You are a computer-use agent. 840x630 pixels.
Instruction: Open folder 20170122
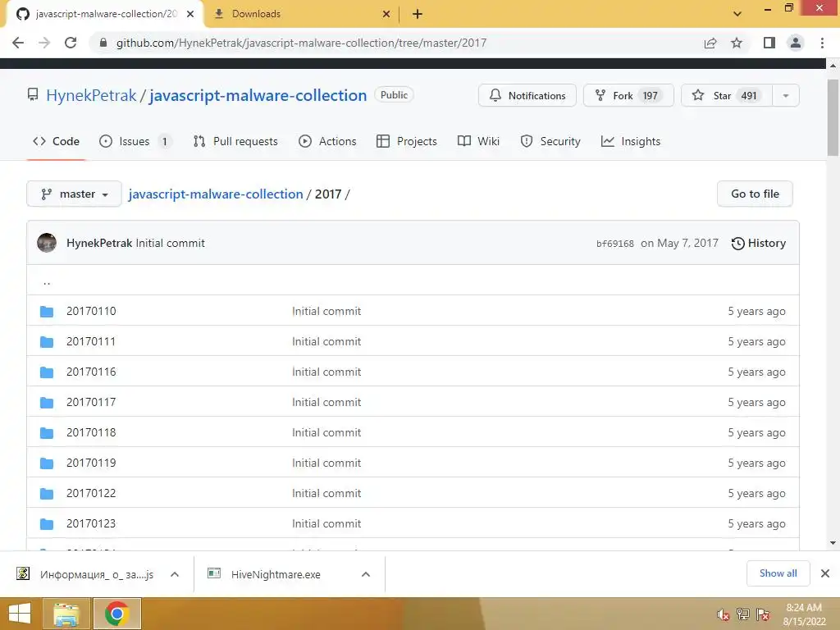coord(91,493)
